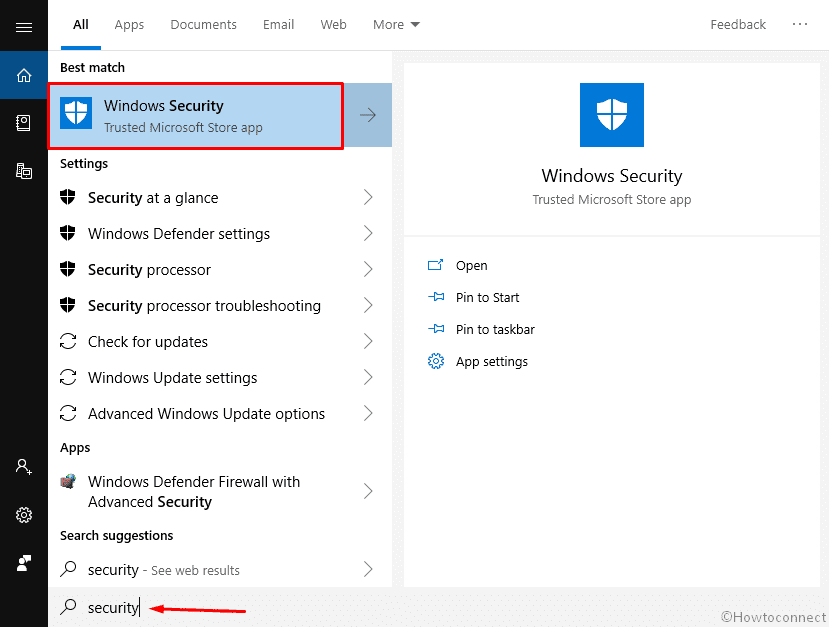Expand chevron for Advanced Windows Update options
This screenshot has height=627, width=829.
pos(368,413)
